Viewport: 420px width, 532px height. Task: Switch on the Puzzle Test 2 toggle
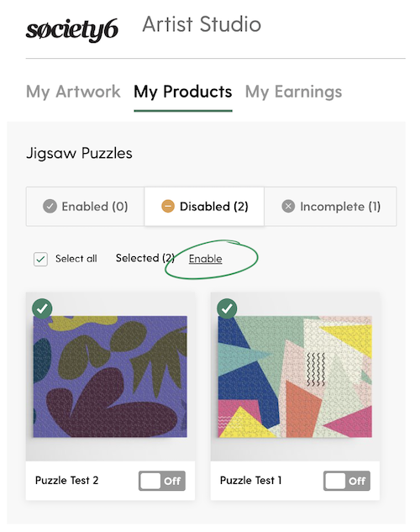tap(162, 481)
